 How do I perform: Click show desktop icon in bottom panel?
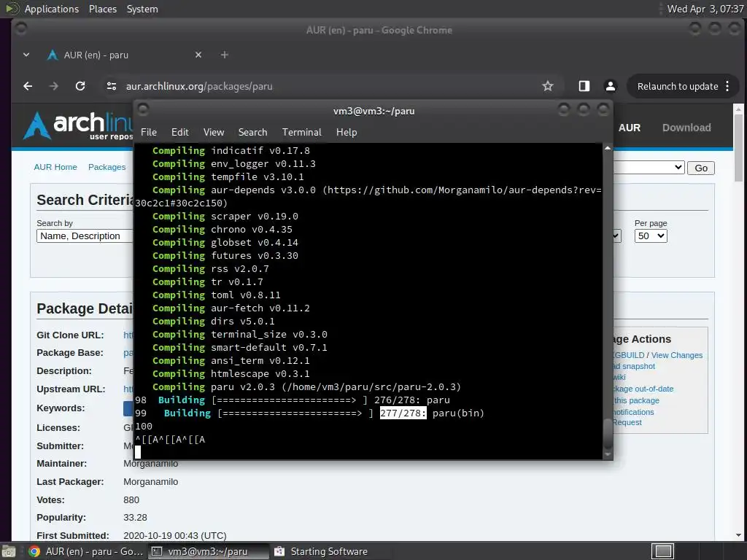click(9, 551)
